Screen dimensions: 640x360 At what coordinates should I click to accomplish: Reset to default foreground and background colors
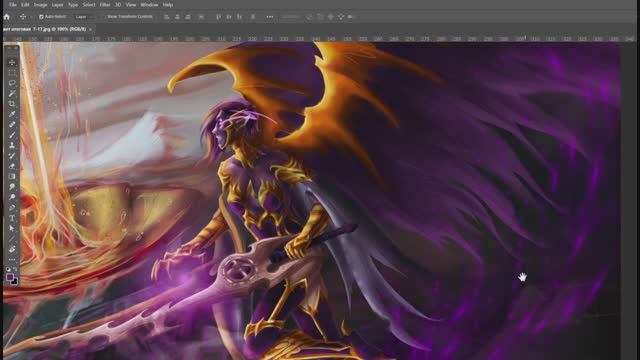coord(8,269)
